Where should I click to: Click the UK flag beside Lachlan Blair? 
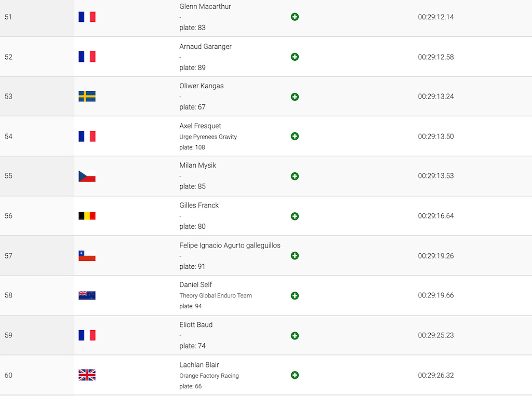[x=87, y=375]
